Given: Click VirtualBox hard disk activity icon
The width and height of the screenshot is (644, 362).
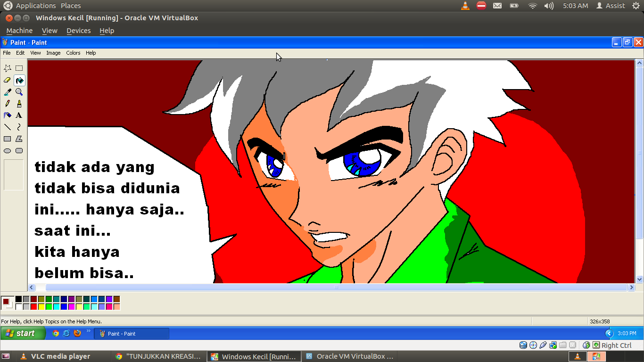Looking at the screenshot, I should tap(523, 345).
